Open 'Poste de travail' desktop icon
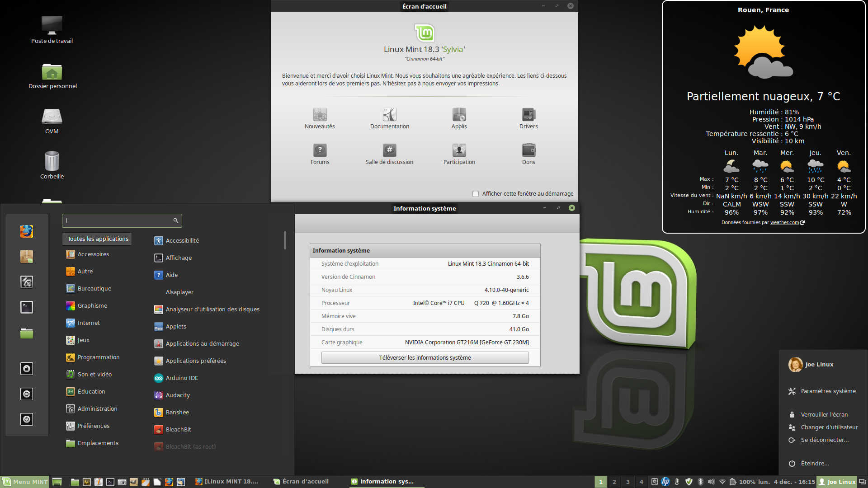This screenshot has width=868, height=488. [x=52, y=30]
